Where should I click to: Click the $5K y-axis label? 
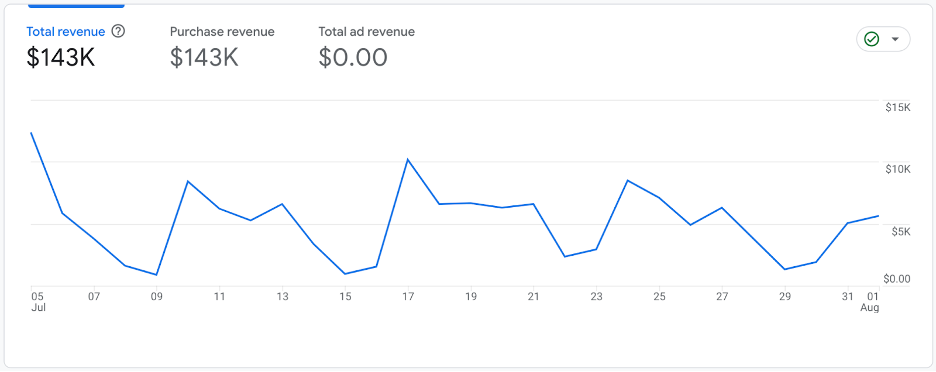point(900,232)
